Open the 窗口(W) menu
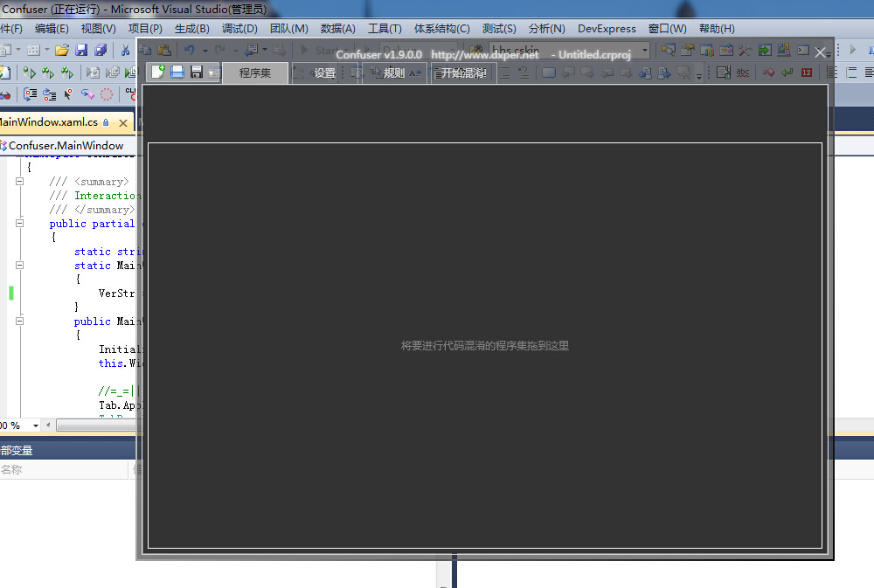Image resolution: width=874 pixels, height=588 pixels. coord(668,29)
